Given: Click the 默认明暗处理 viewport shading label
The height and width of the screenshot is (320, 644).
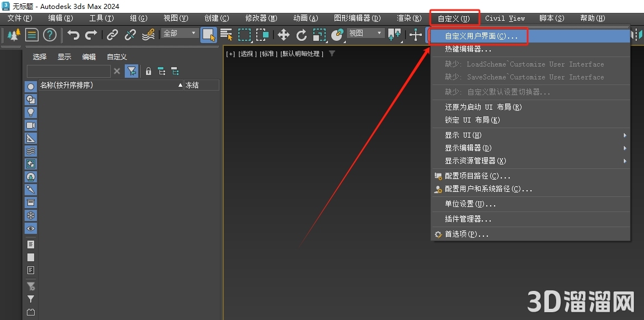Looking at the screenshot, I should [302, 54].
